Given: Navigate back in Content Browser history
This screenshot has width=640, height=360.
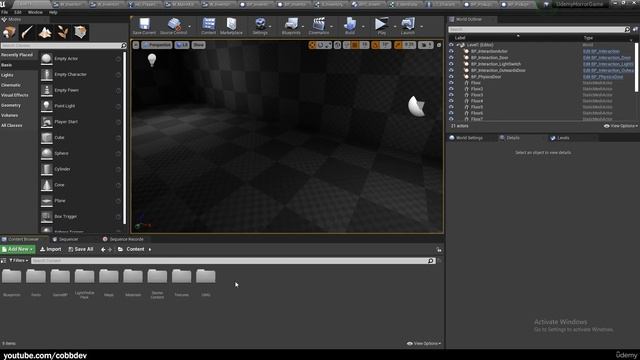Looking at the screenshot, I should point(103,249).
